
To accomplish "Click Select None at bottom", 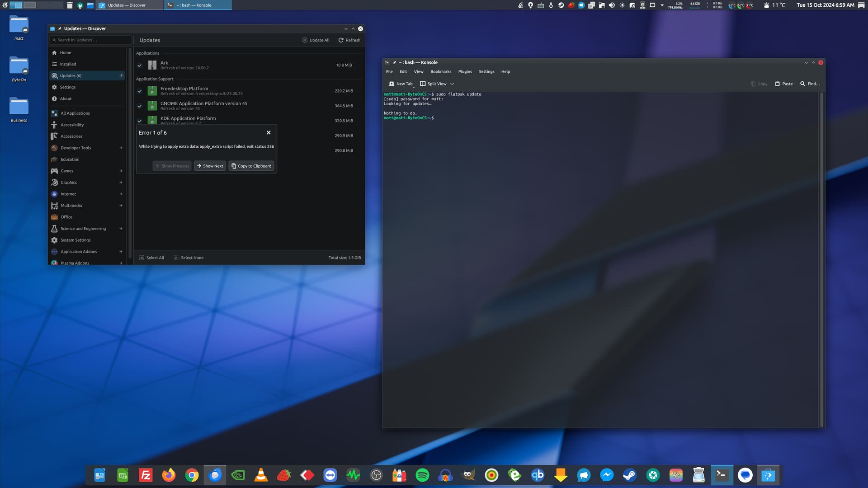I will coord(189,258).
